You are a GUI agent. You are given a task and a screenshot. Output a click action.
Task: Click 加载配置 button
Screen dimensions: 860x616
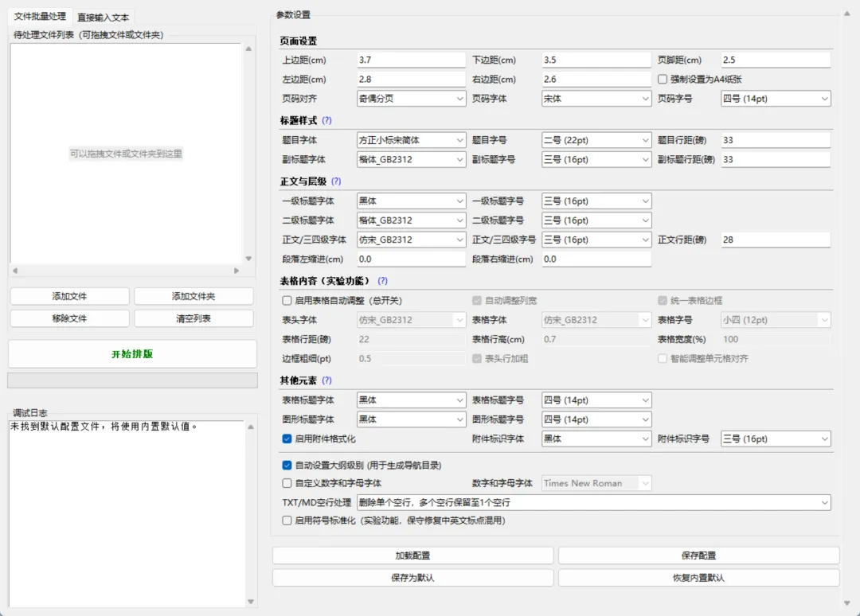(413, 556)
